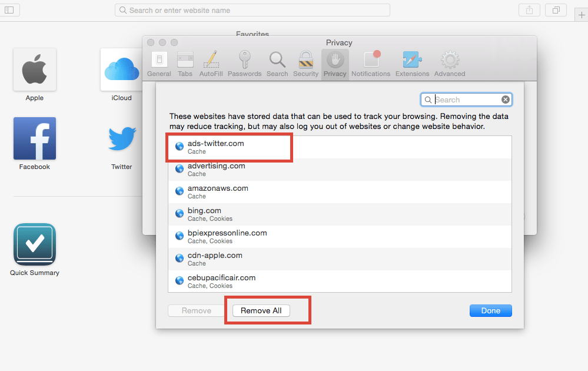Click the Search preferences magnifier icon
The image size is (588, 371).
277,64
